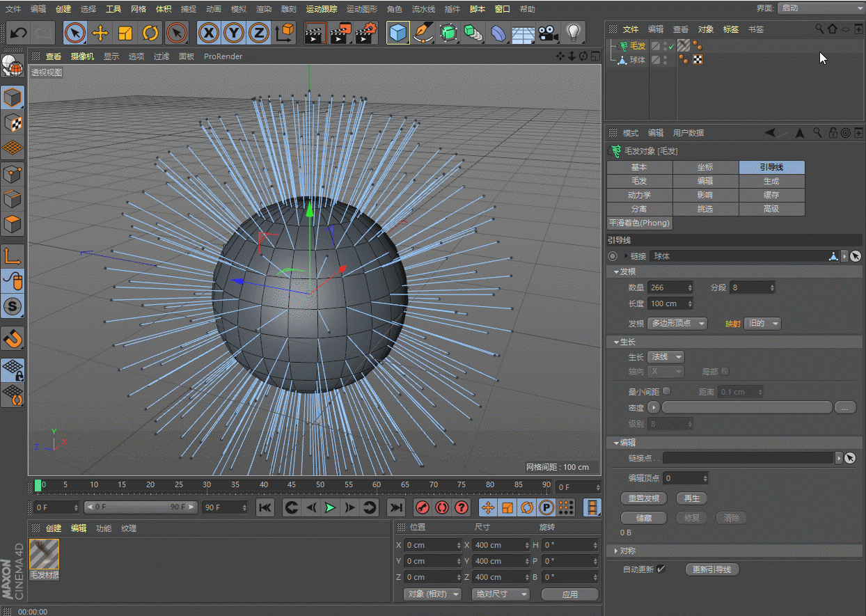
Task: Enable the 最小间距 checkbox
Action: (666, 391)
